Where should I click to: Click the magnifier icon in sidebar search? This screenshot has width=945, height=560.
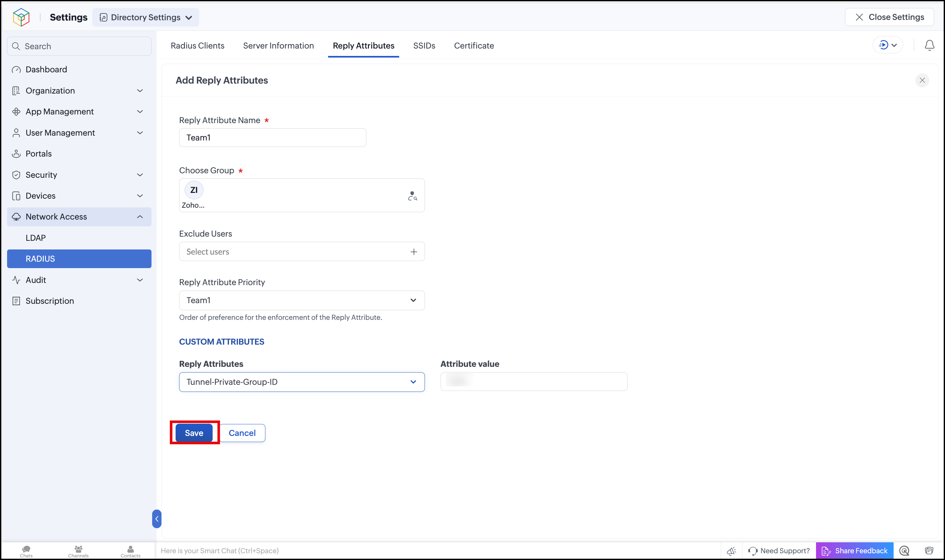click(x=16, y=46)
